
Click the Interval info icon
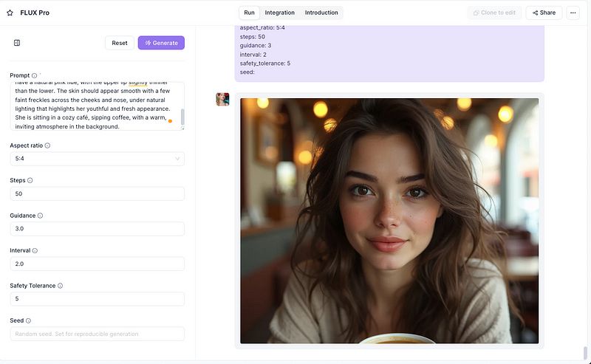pos(35,250)
